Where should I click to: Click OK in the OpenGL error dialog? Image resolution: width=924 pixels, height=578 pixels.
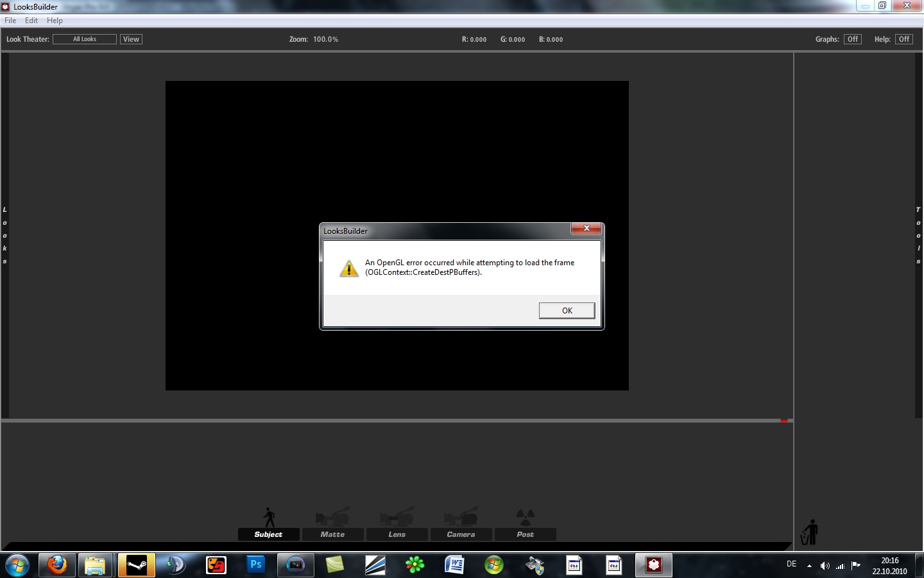(567, 311)
